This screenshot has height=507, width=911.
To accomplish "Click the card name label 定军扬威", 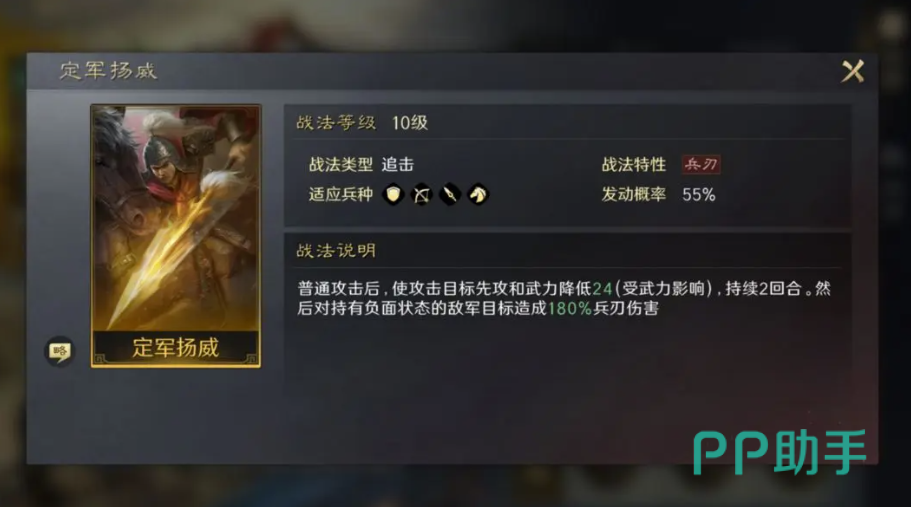I will (x=175, y=348).
